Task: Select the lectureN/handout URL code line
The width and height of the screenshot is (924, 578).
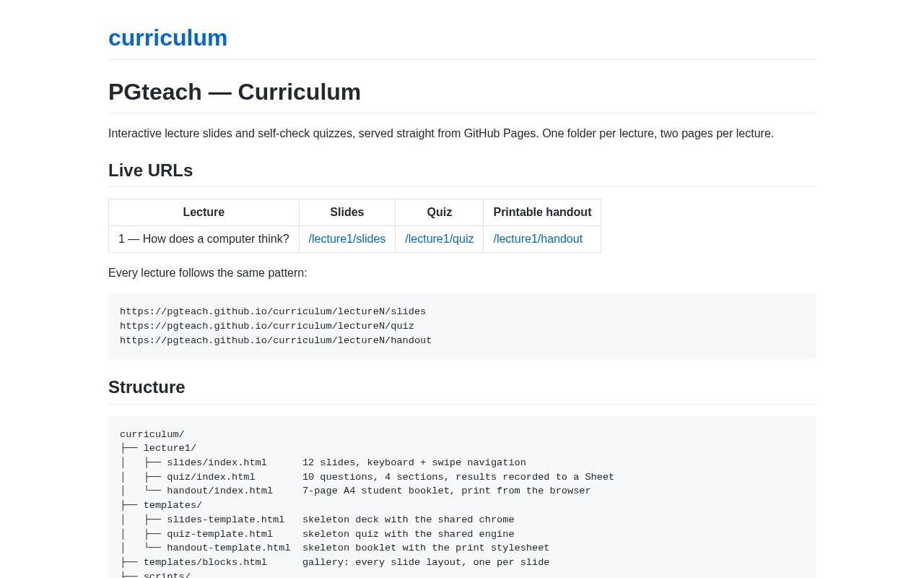Action: [x=276, y=341]
